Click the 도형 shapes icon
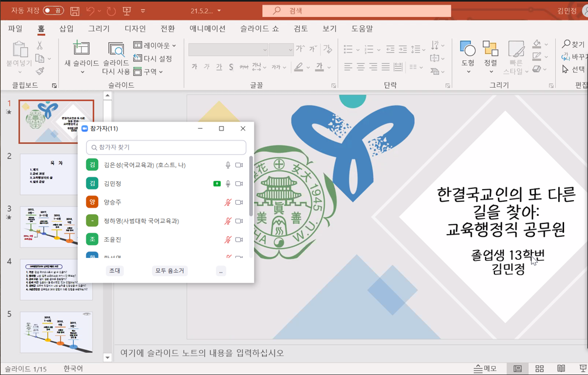Image resolution: width=588 pixels, height=375 pixels. click(x=467, y=48)
